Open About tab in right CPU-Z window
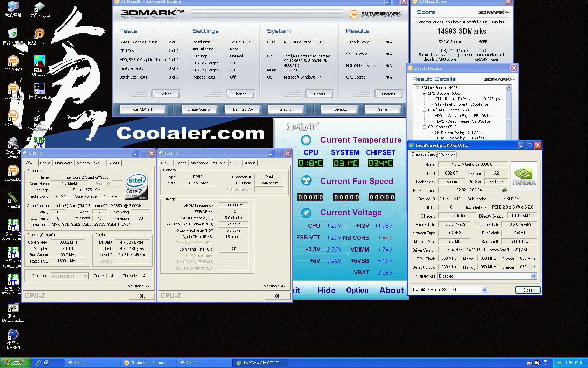The image size is (588, 368). tap(250, 163)
